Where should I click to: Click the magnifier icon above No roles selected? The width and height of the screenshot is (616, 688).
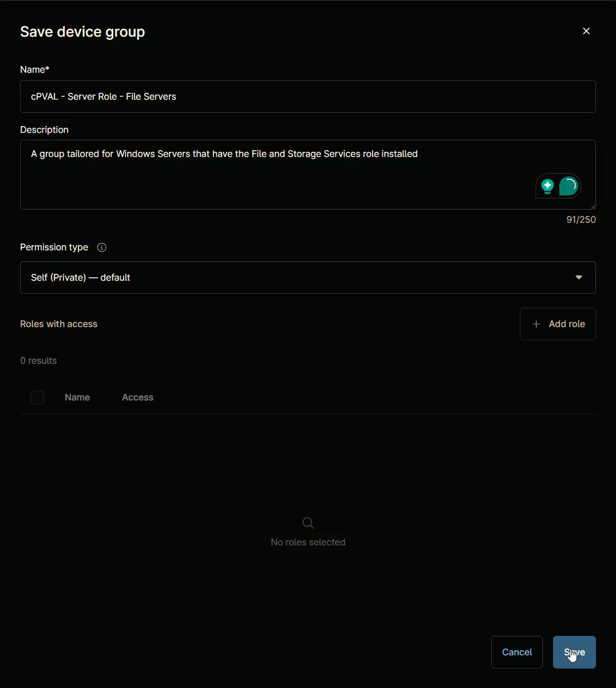[308, 523]
